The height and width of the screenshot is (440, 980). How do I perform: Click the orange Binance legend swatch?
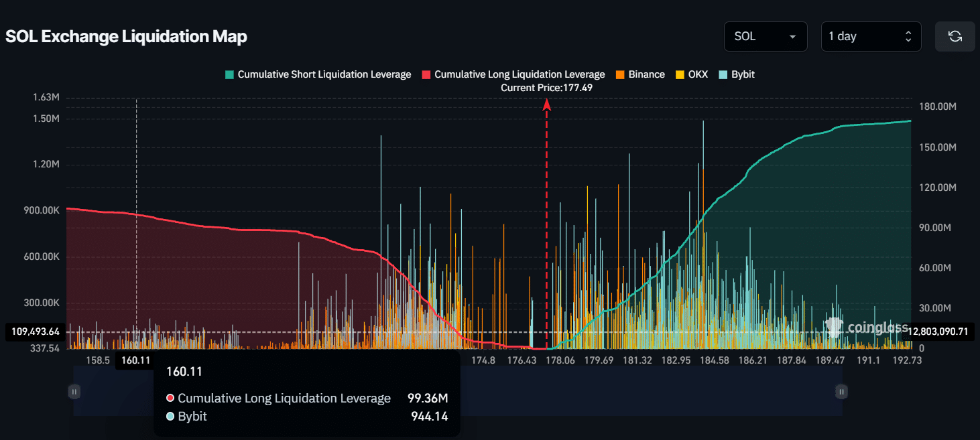620,74
